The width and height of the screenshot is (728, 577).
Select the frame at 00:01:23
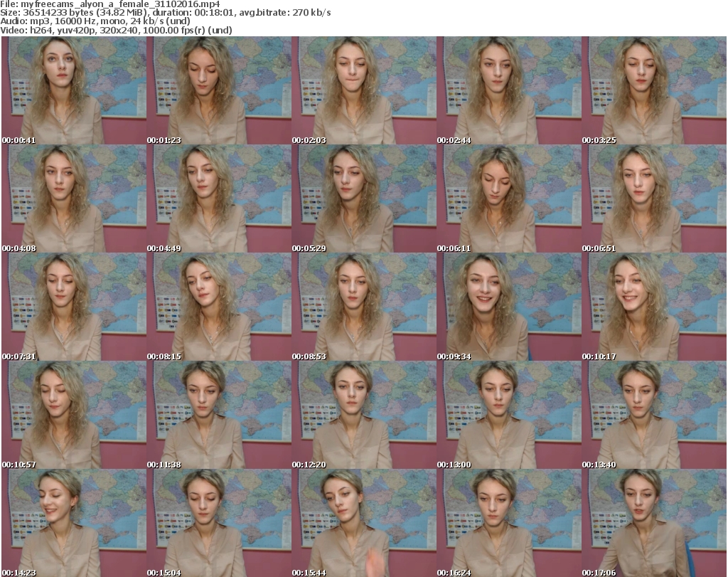coord(219,90)
